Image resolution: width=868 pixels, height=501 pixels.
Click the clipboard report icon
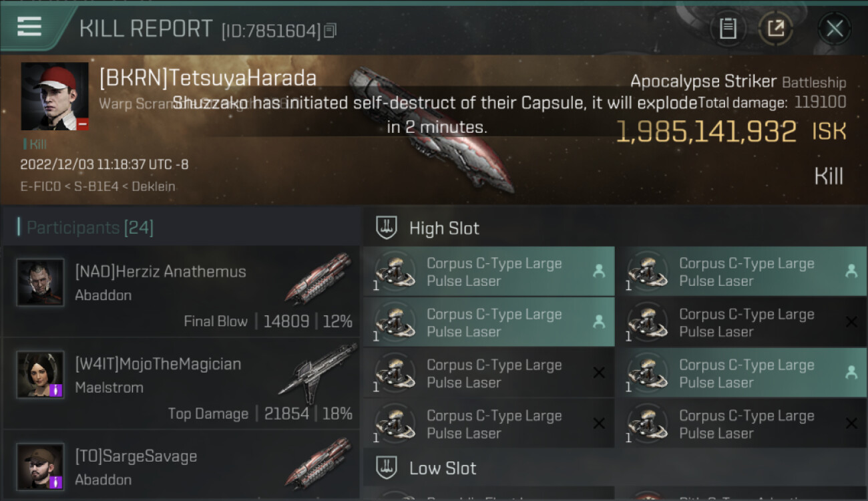point(728,29)
